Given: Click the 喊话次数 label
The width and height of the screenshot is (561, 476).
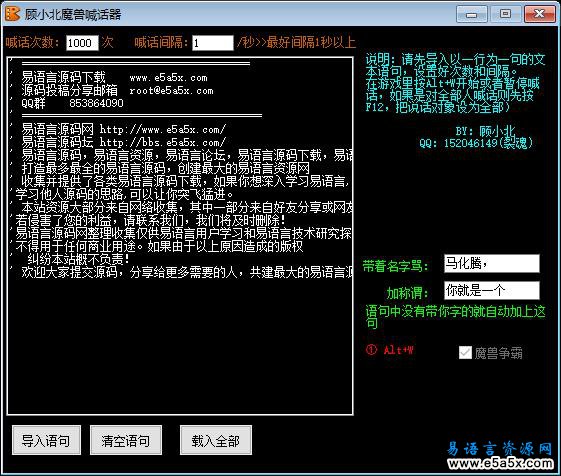Looking at the screenshot, I should [32, 43].
